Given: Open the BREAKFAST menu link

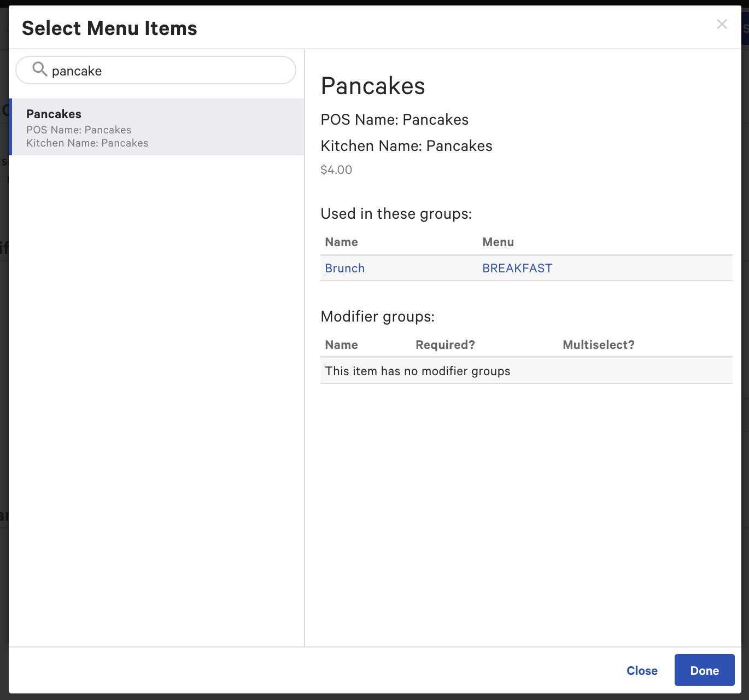Looking at the screenshot, I should point(517,268).
